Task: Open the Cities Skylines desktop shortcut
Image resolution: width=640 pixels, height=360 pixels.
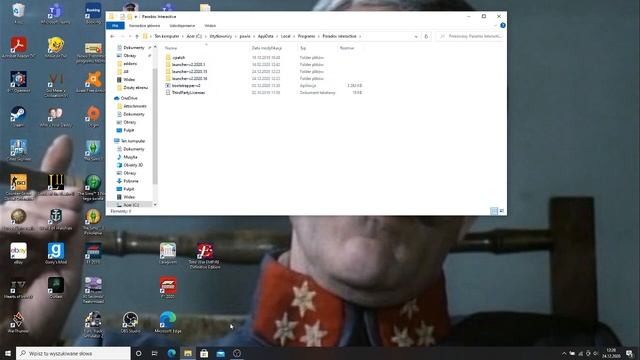Action: click(18, 150)
